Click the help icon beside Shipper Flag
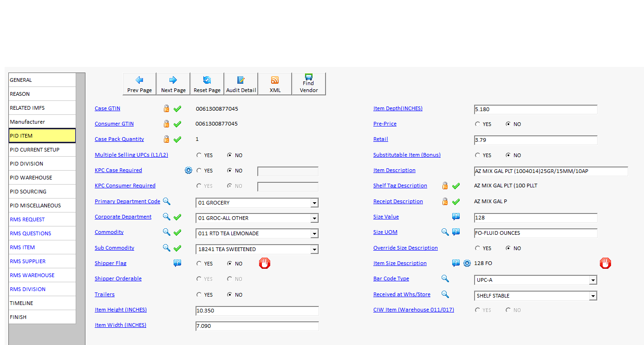This screenshot has width=644, height=345. pyautogui.click(x=177, y=263)
